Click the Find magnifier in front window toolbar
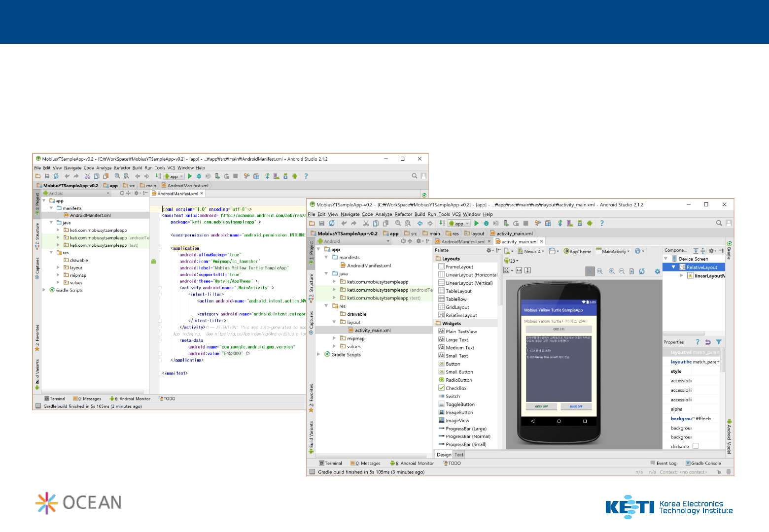This screenshot has height=532, width=769. [398, 223]
